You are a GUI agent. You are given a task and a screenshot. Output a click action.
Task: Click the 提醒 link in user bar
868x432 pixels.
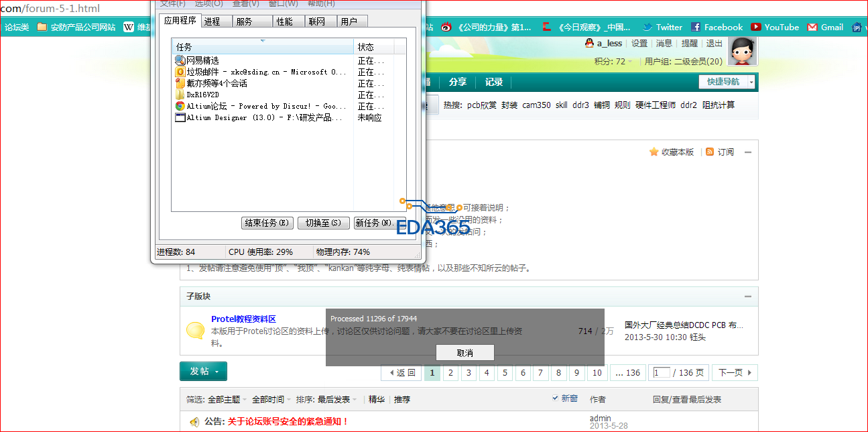(690, 43)
